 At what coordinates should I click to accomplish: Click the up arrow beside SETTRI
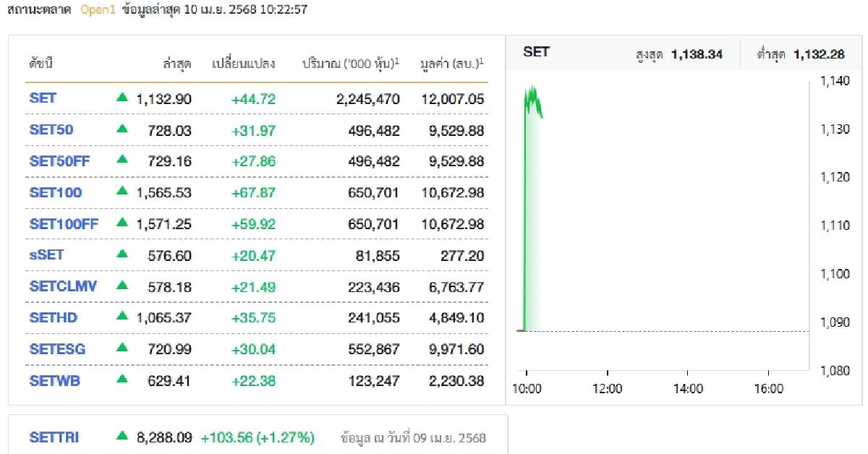point(122,437)
